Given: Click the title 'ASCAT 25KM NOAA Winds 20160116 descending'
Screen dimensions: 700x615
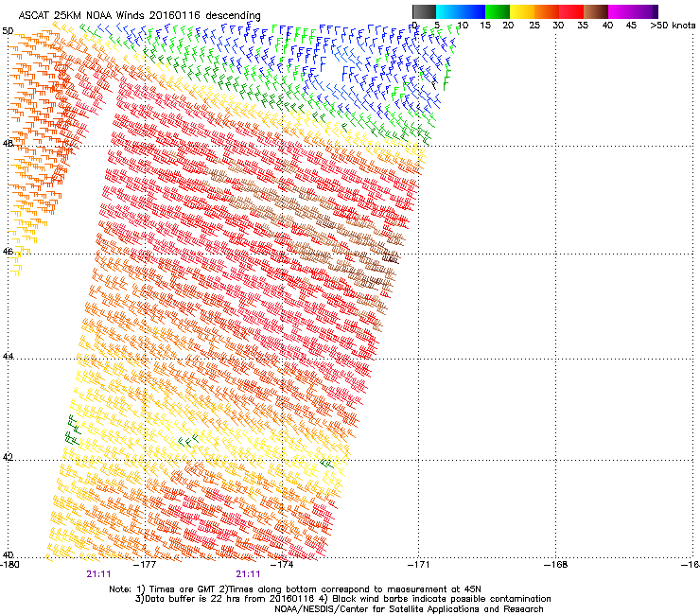Looking at the screenshot, I should (x=139, y=16).
